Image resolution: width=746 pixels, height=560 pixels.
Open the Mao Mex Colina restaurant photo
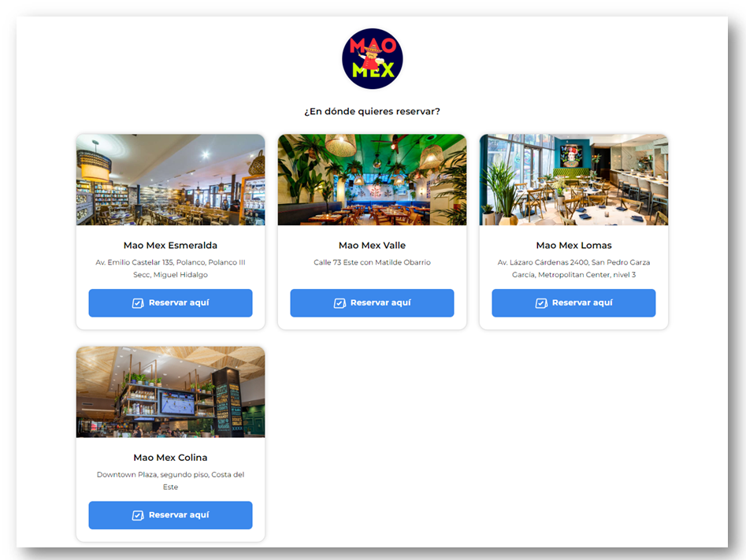(170, 392)
